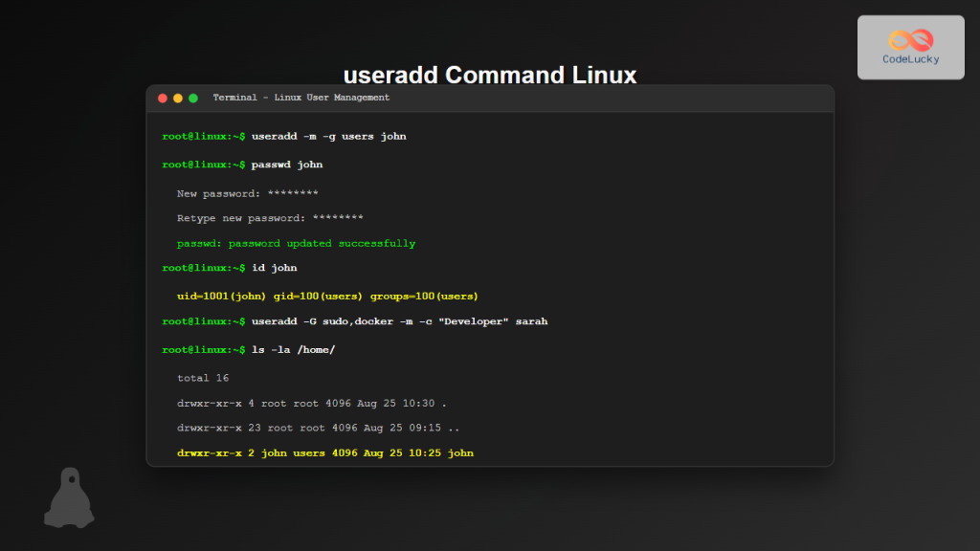Click the Terminal - Linux User Management title
Image resolution: width=980 pixels, height=551 pixels.
click(302, 97)
